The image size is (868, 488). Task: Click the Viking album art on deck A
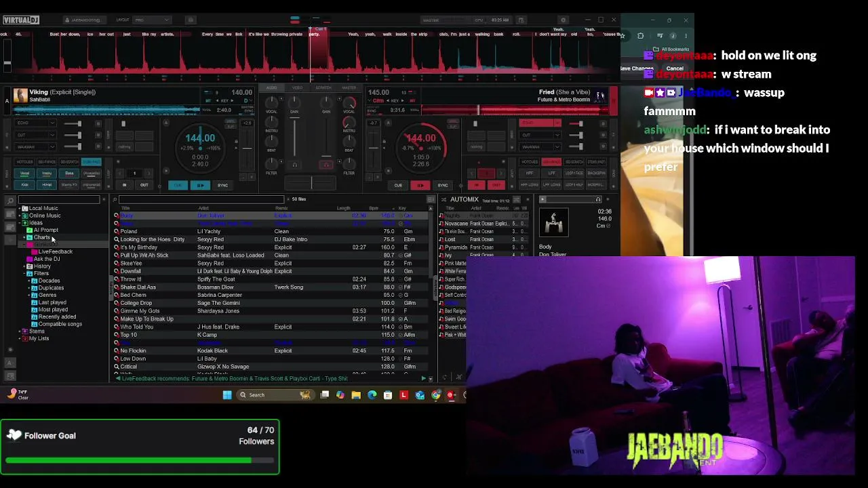[20, 96]
